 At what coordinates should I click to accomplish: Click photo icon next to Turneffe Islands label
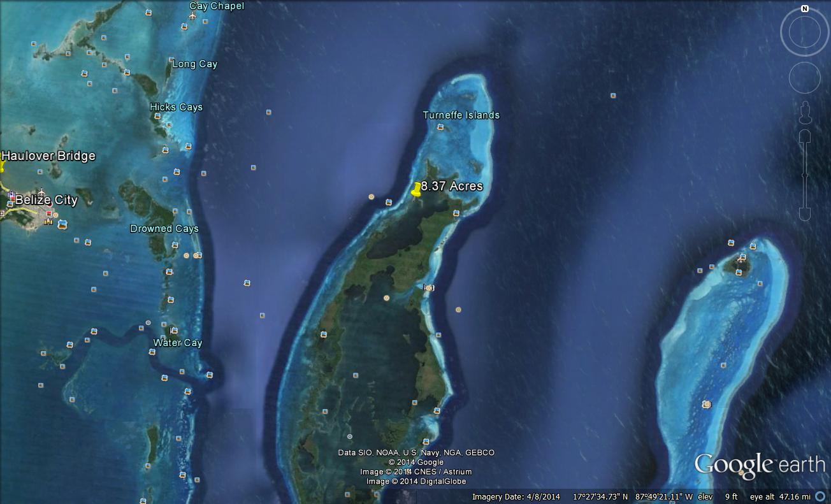click(440, 127)
